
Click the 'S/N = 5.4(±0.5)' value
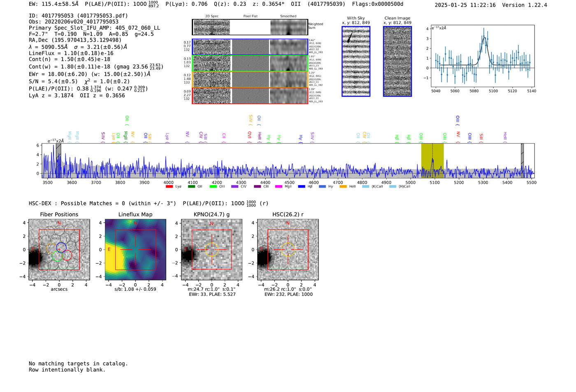pos(53,81)
